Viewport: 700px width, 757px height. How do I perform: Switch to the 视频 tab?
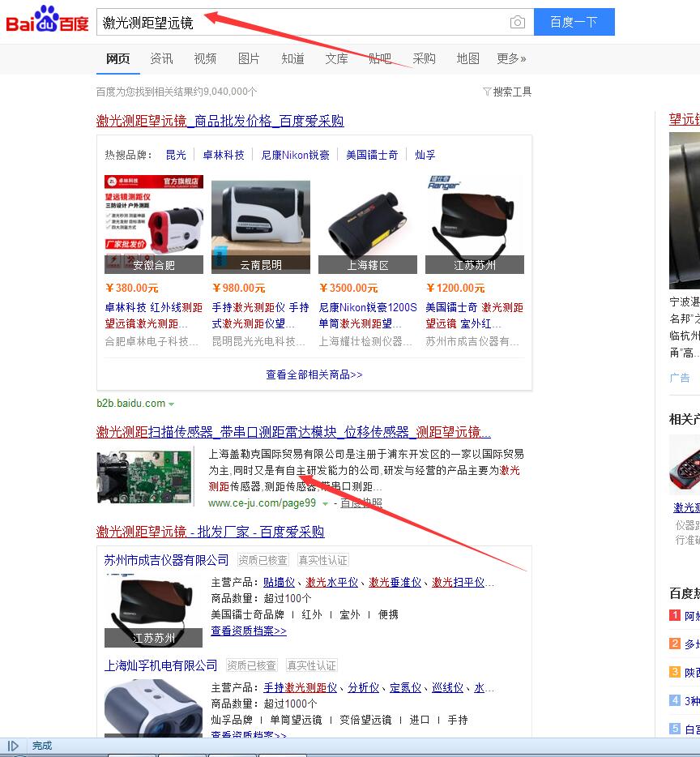(x=205, y=59)
